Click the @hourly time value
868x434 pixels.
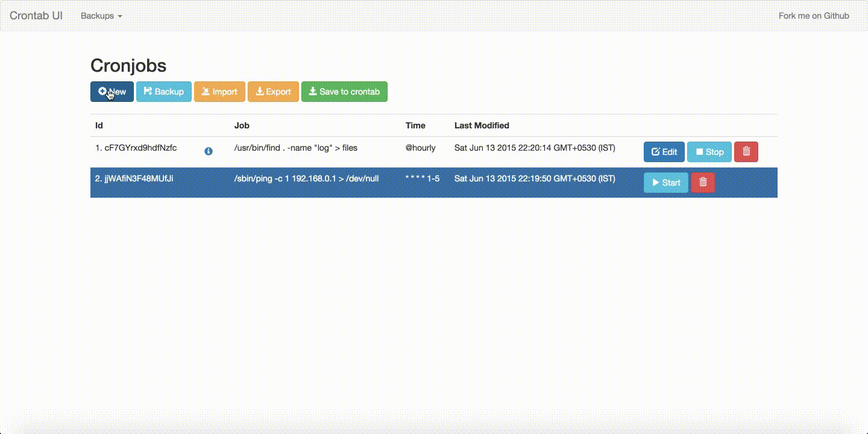tap(421, 148)
